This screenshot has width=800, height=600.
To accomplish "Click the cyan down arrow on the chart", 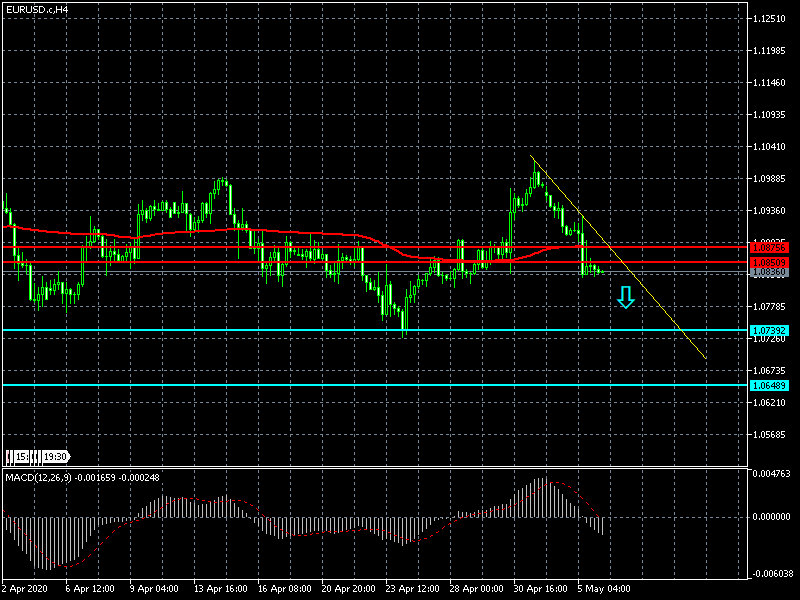I will coord(626,297).
